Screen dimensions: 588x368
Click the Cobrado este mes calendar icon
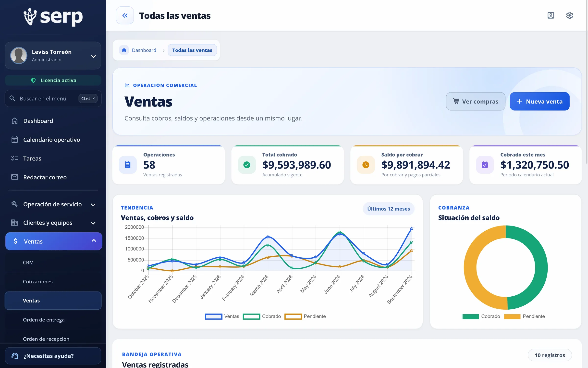click(485, 165)
